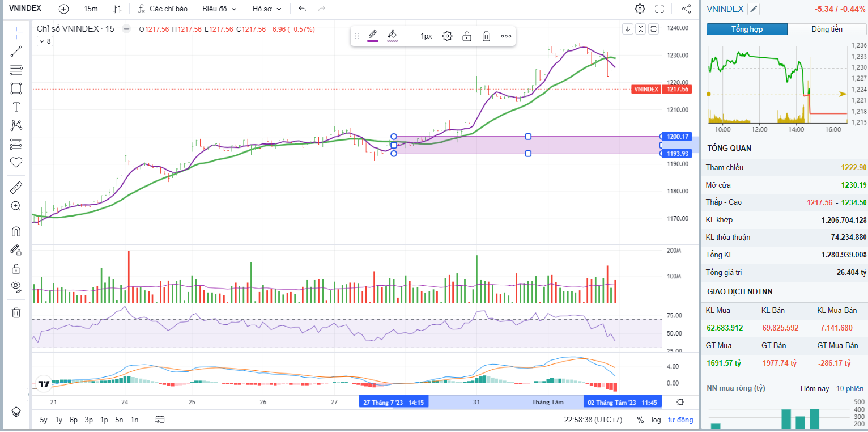Hide all drawings with eye icon
This screenshot has width=868, height=432.
click(16, 287)
